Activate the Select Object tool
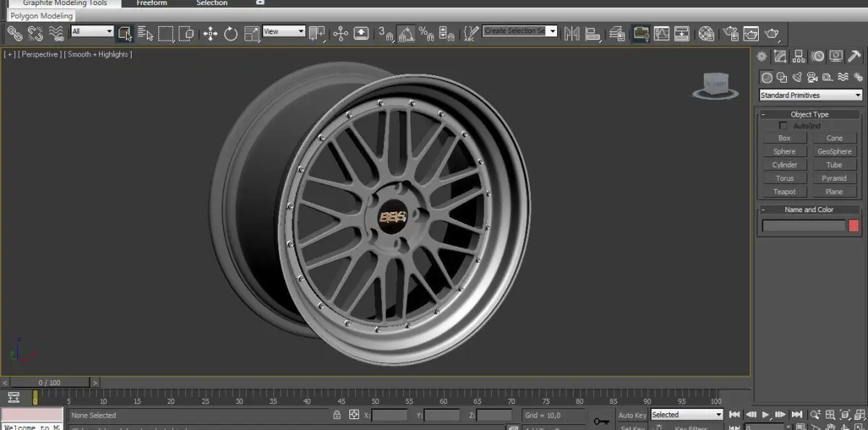 click(124, 33)
